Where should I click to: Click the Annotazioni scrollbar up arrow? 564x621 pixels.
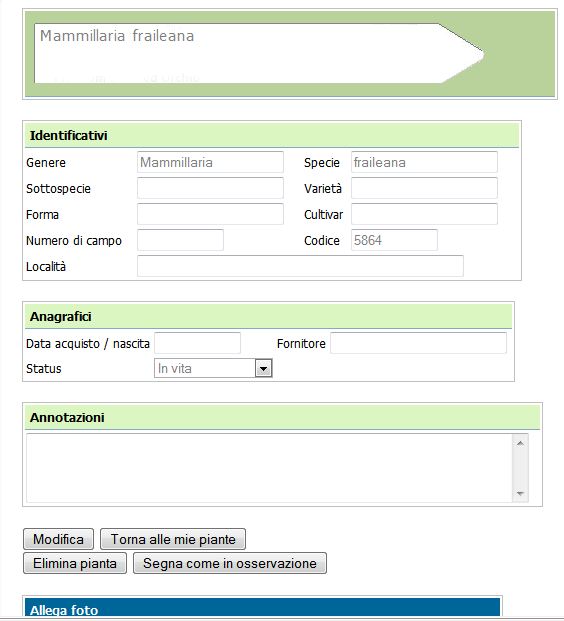point(520,443)
